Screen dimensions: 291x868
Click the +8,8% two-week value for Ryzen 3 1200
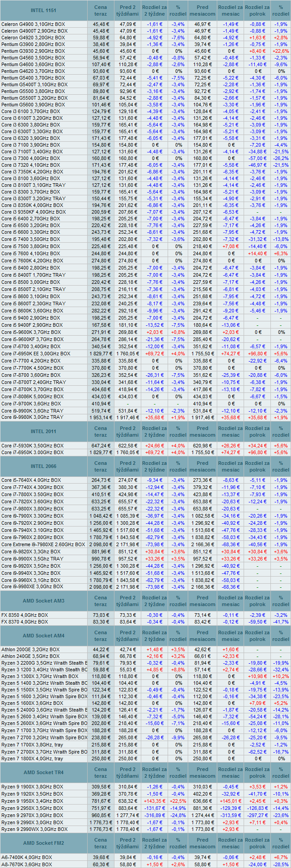(178, 670)
